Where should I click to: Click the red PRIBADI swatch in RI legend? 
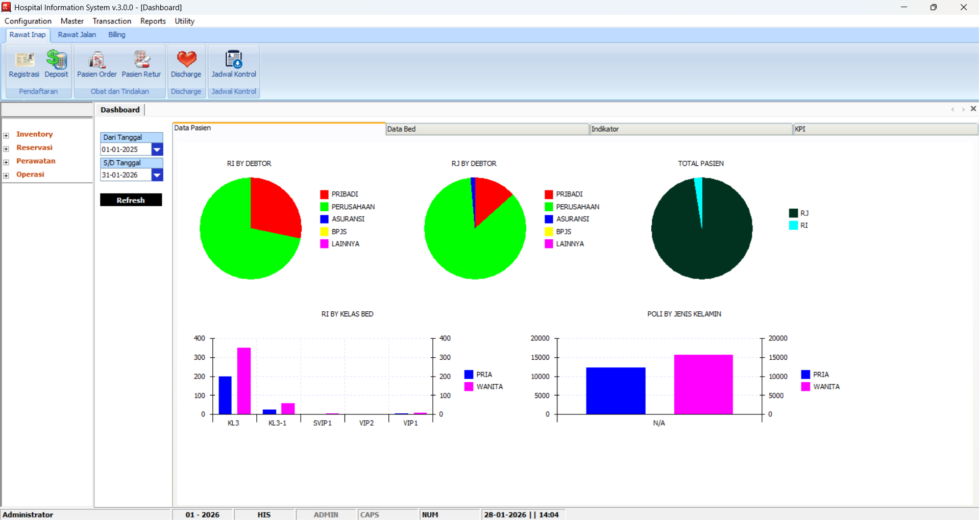324,194
